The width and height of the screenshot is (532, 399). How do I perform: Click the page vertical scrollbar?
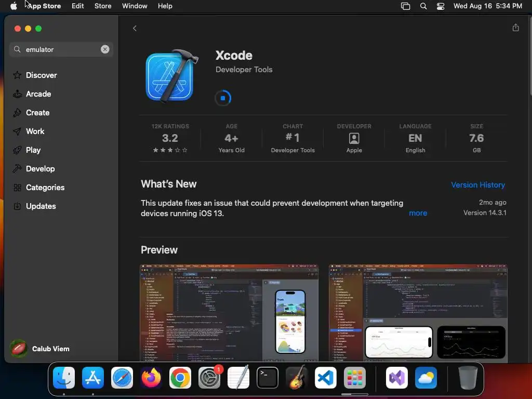[x=530, y=56]
